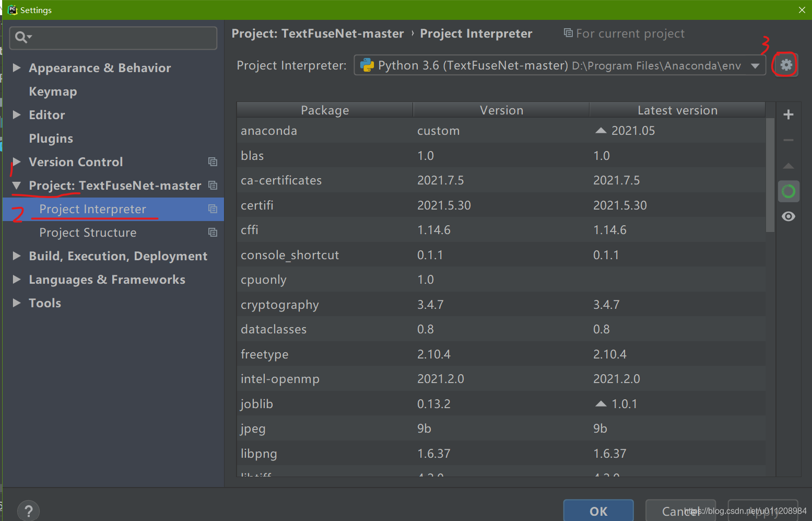
Task: Open the Project Interpreter tree item
Action: 113,209
